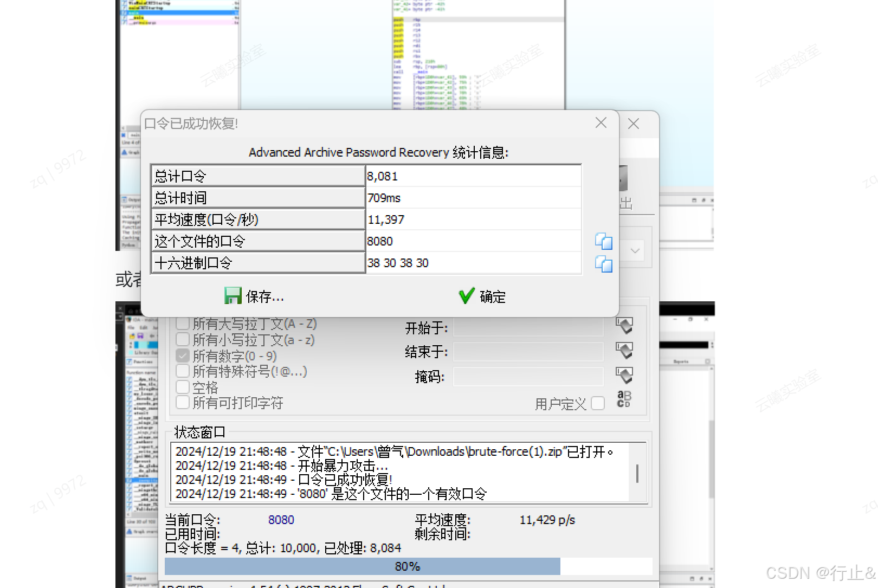Toggle 所有小写拉丁文(a - z) checkbox
Image resolution: width=878 pixels, height=588 pixels.
(183, 340)
